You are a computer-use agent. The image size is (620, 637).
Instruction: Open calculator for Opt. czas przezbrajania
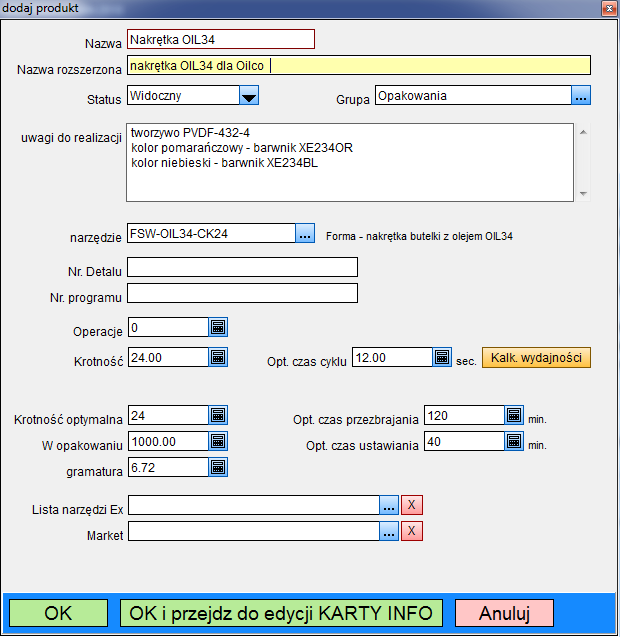(x=514, y=415)
